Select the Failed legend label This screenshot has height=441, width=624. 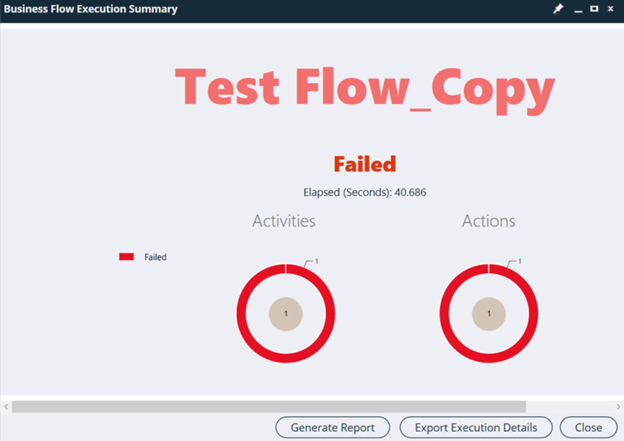[x=155, y=257]
